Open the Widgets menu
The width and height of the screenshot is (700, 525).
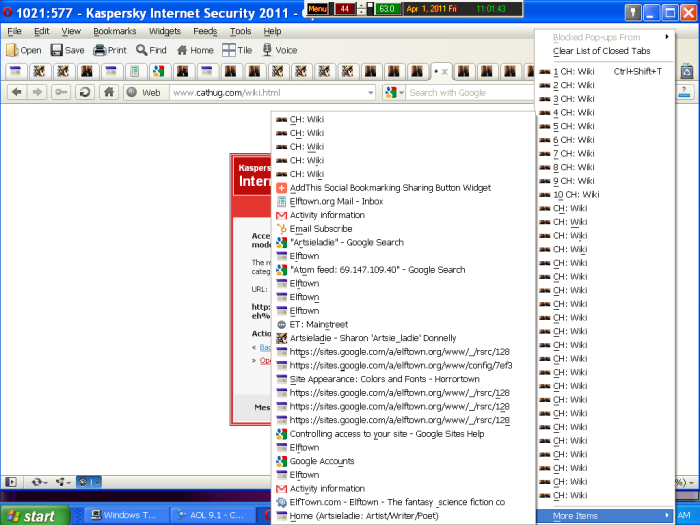point(165,31)
